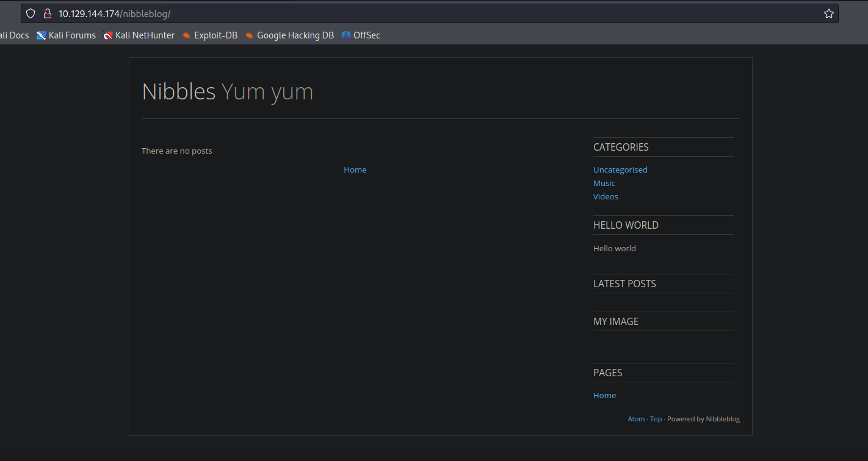The width and height of the screenshot is (868, 461).
Task: Open the OffSec bookmark
Action: [x=361, y=35]
